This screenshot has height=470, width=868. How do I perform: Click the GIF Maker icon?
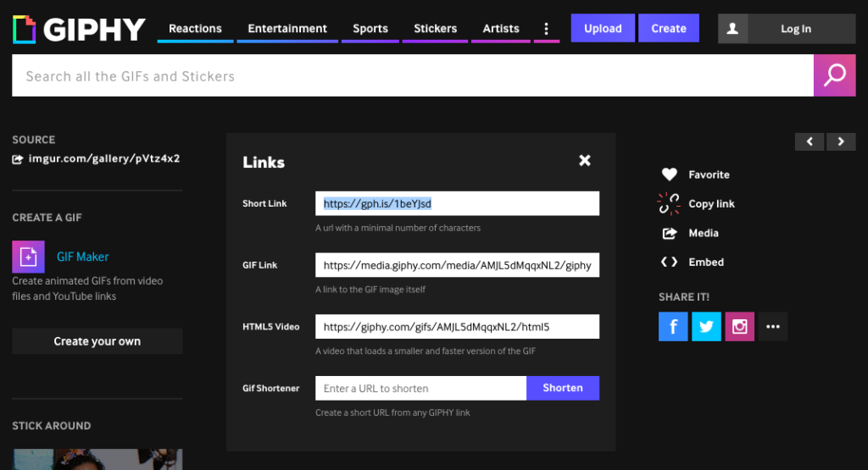coord(28,257)
